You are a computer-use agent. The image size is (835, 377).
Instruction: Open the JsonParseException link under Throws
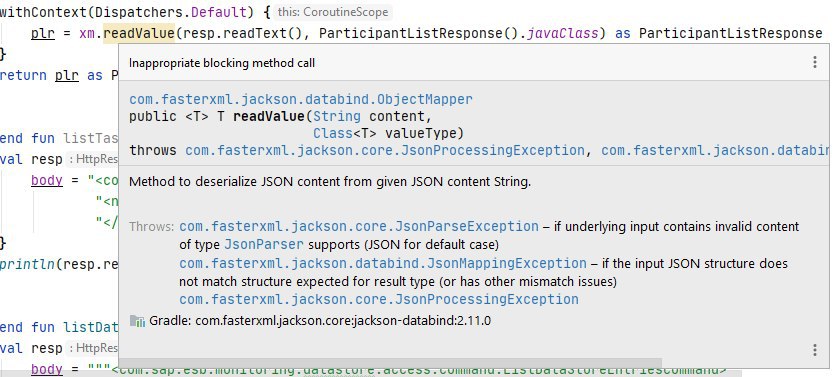(359, 226)
